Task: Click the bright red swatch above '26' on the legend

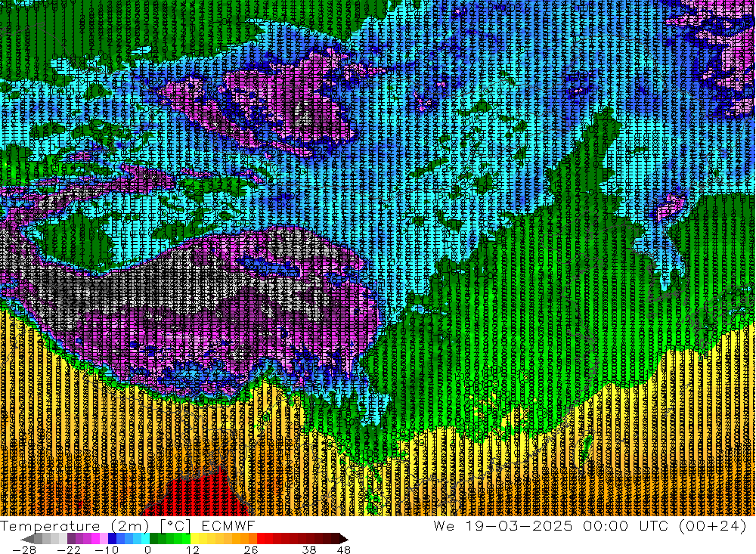Action: pyautogui.click(x=261, y=538)
